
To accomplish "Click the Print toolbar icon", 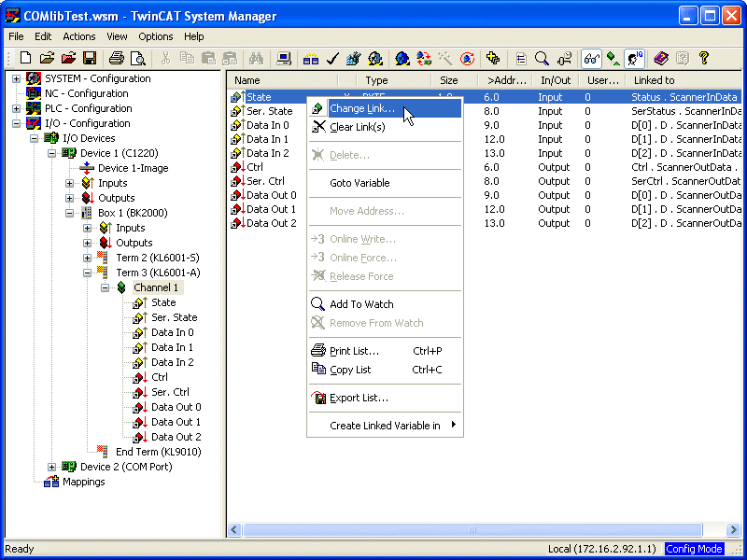I will click(x=116, y=59).
